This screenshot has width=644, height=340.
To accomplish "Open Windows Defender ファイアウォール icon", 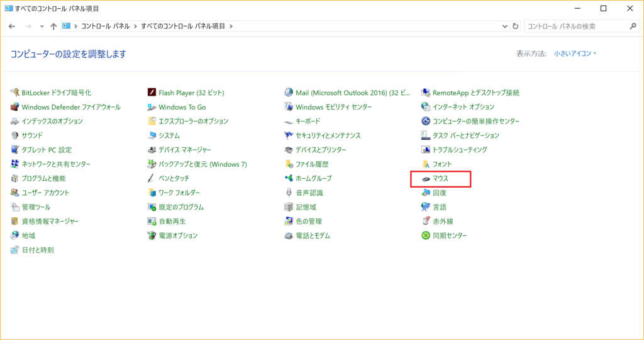I will click(x=15, y=107).
